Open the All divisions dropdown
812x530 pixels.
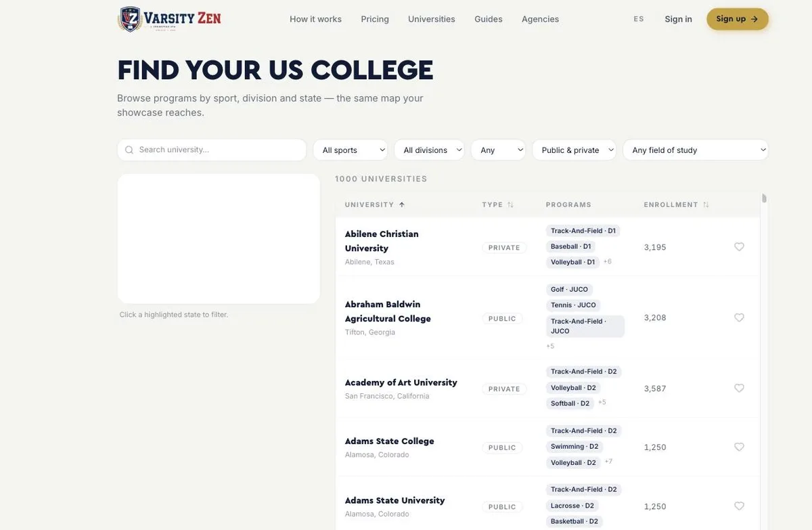pos(429,150)
